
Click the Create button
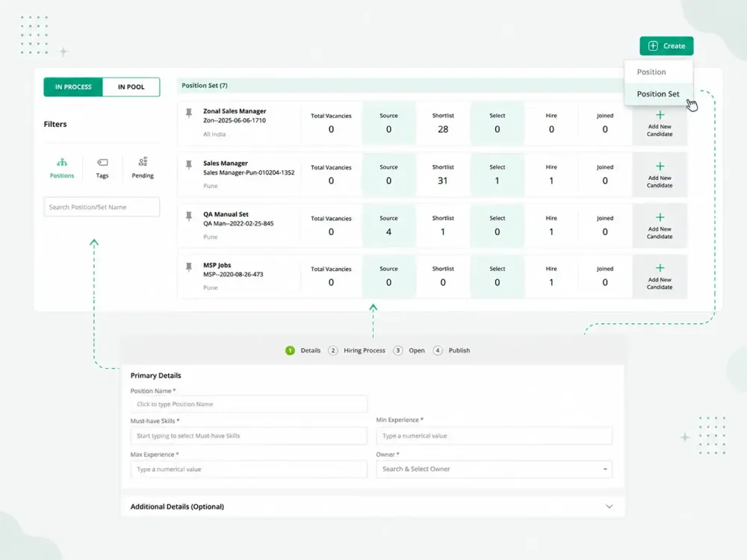(x=666, y=46)
